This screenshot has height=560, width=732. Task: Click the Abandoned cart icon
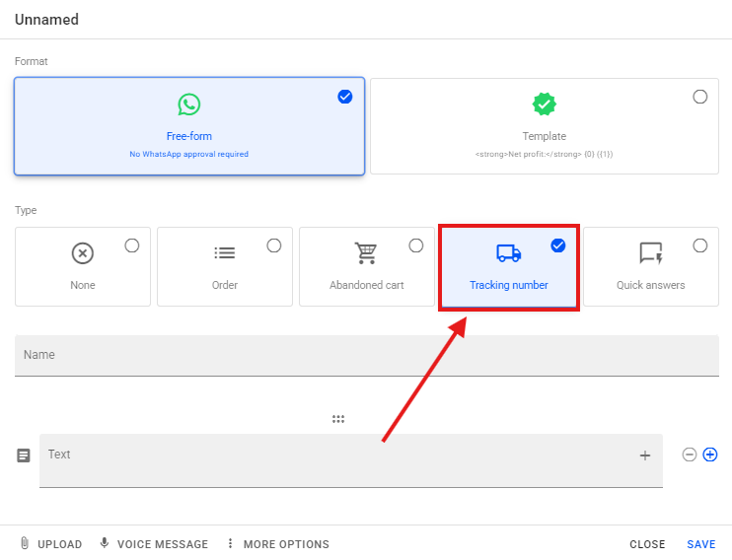click(366, 253)
